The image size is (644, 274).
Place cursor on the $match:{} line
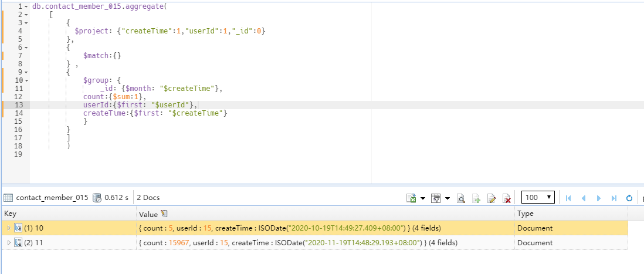pyautogui.click(x=102, y=56)
